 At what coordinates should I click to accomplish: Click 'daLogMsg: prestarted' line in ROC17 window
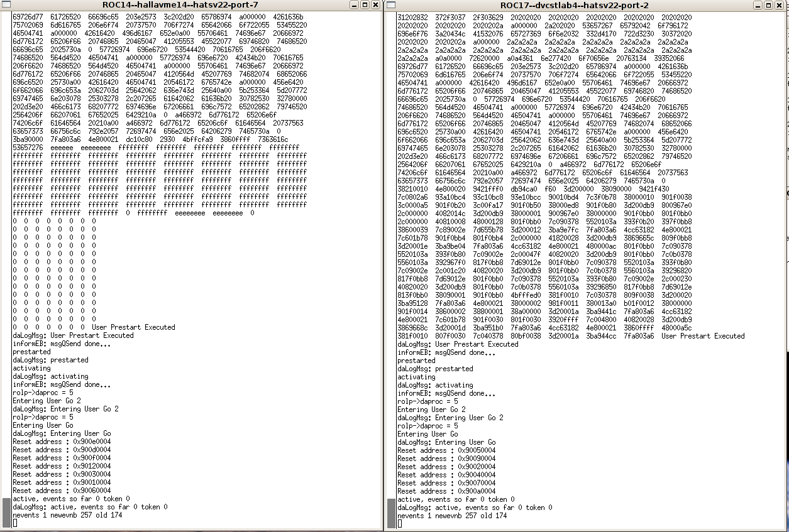435,369
